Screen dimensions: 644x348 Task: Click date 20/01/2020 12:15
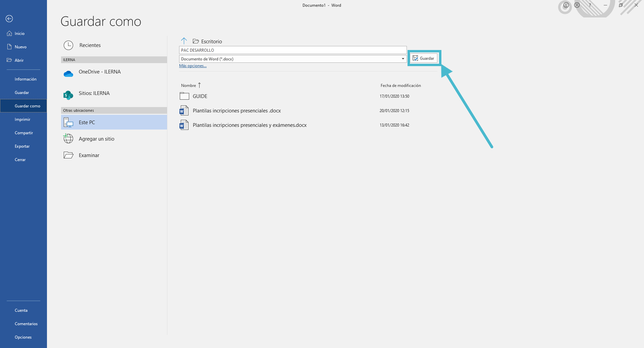(394, 111)
